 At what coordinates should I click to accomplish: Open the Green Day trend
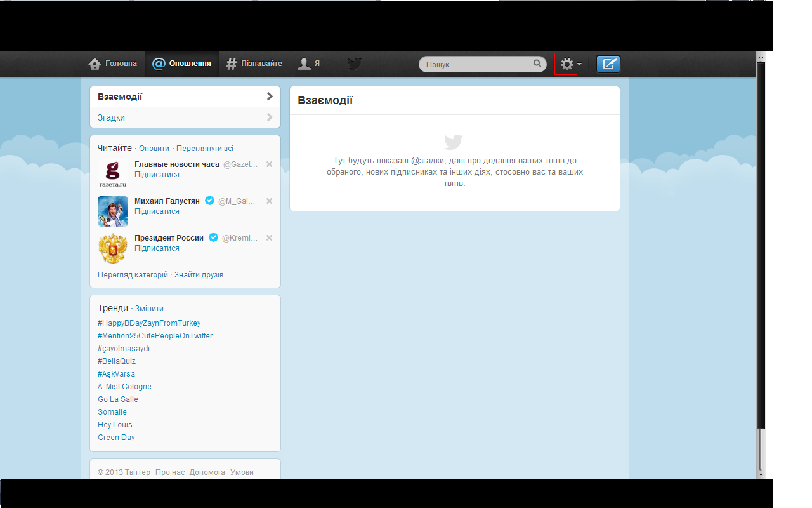[116, 438]
